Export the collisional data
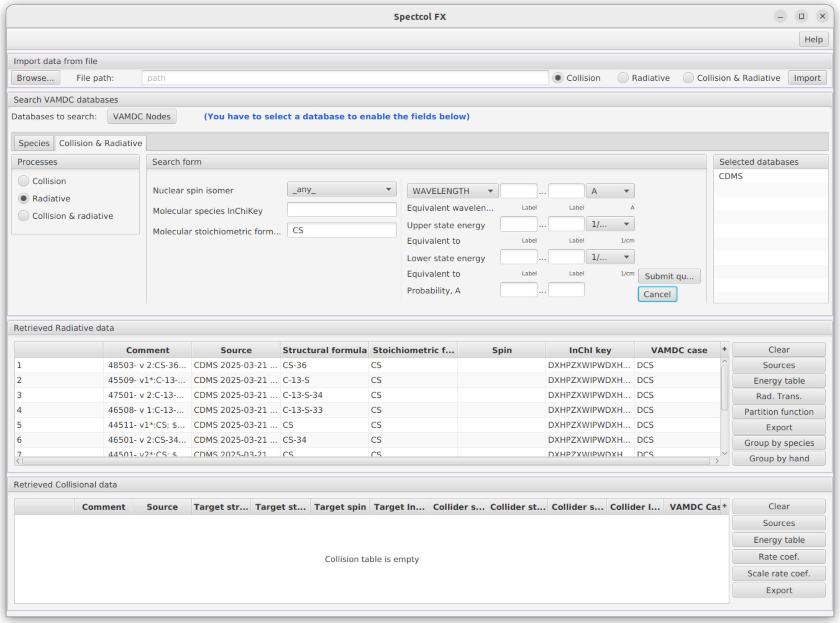Image resolution: width=840 pixels, height=623 pixels. (778, 590)
